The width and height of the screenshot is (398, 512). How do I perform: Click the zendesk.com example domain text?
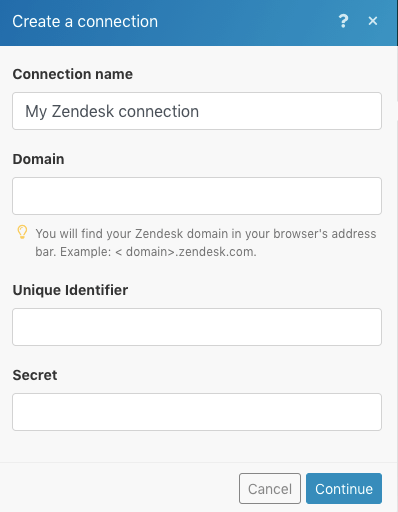[191, 252]
